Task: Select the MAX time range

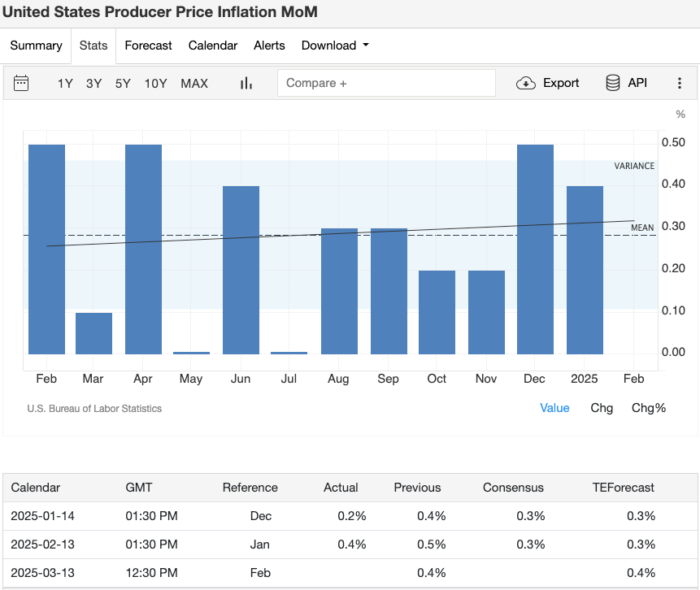Action: pyautogui.click(x=194, y=83)
